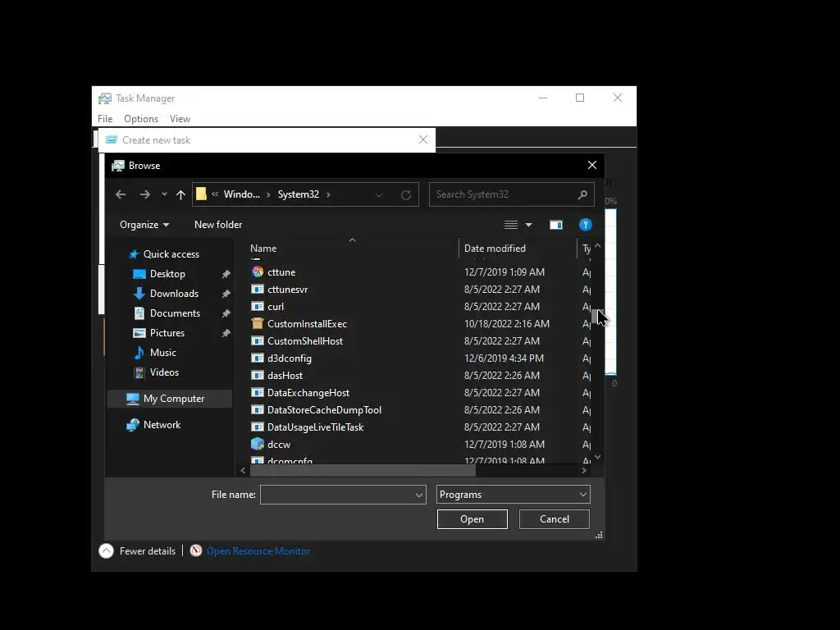The height and width of the screenshot is (630, 840).
Task: Select the CustomShellHost file
Action: coord(305,340)
